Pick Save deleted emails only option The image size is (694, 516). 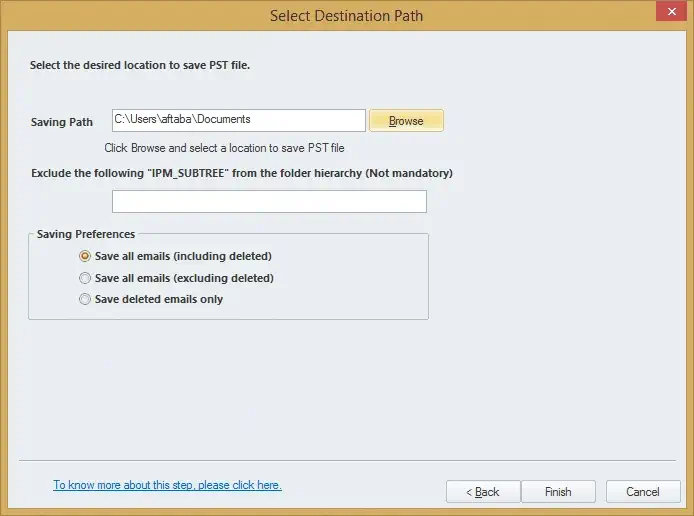pos(151,299)
